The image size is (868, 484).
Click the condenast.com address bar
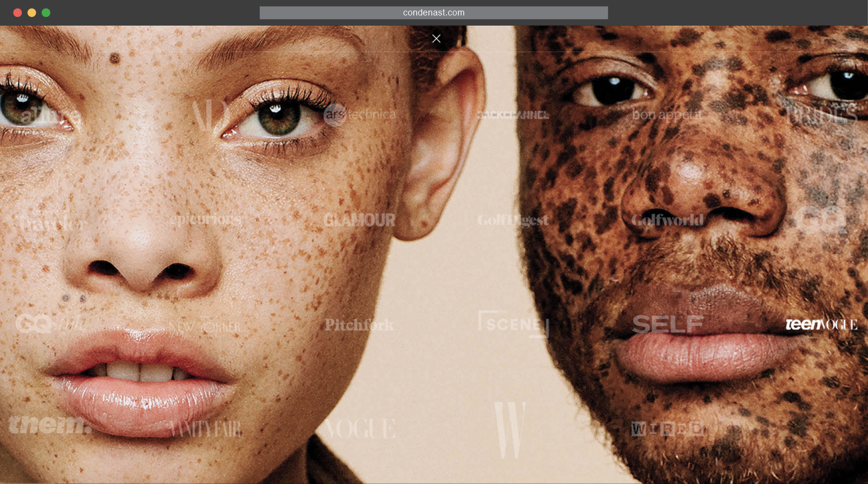coord(434,13)
